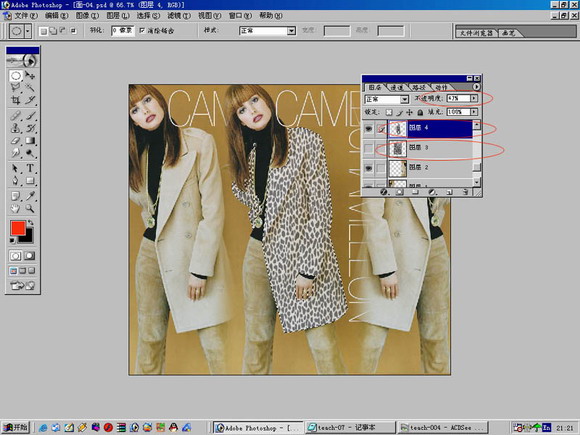Create a new layer icon
Viewport: 580px width, 435px height.
(x=449, y=192)
